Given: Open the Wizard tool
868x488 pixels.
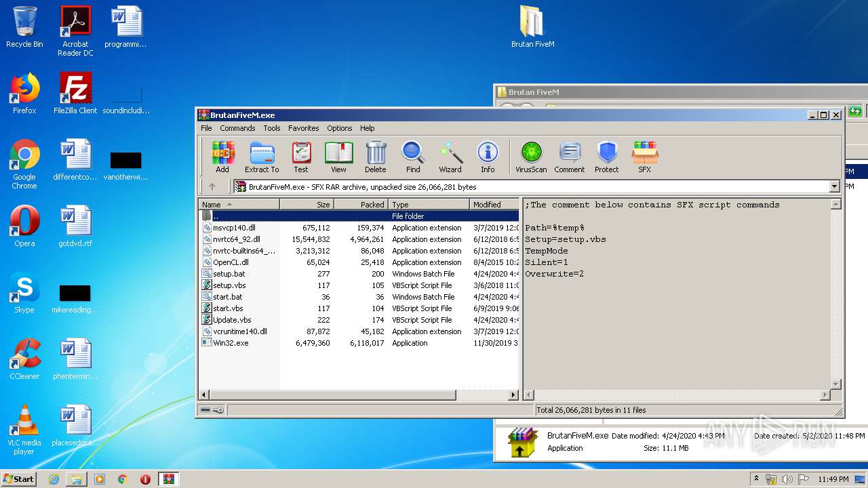Looking at the screenshot, I should click(450, 157).
